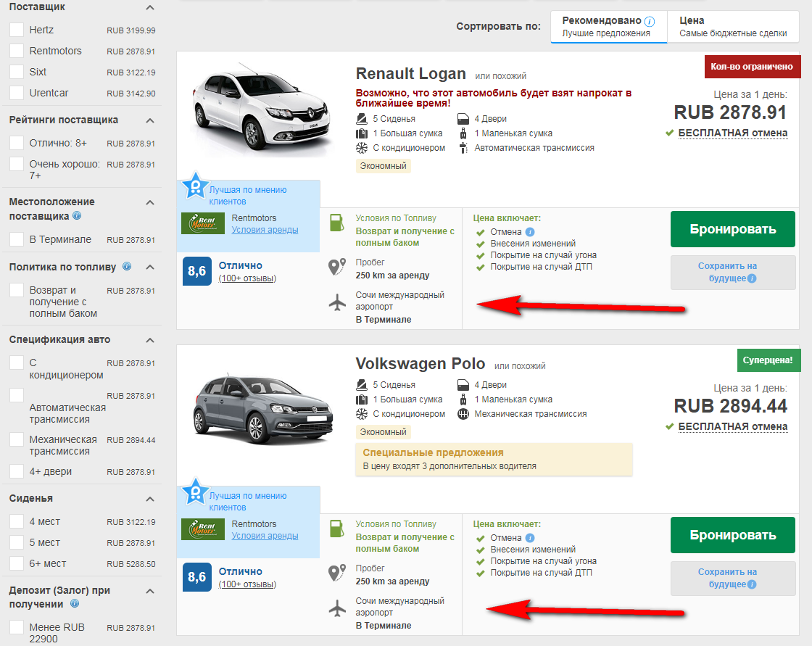Select the 5 мест seats filter
The width and height of the screenshot is (812, 646).
tap(17, 542)
